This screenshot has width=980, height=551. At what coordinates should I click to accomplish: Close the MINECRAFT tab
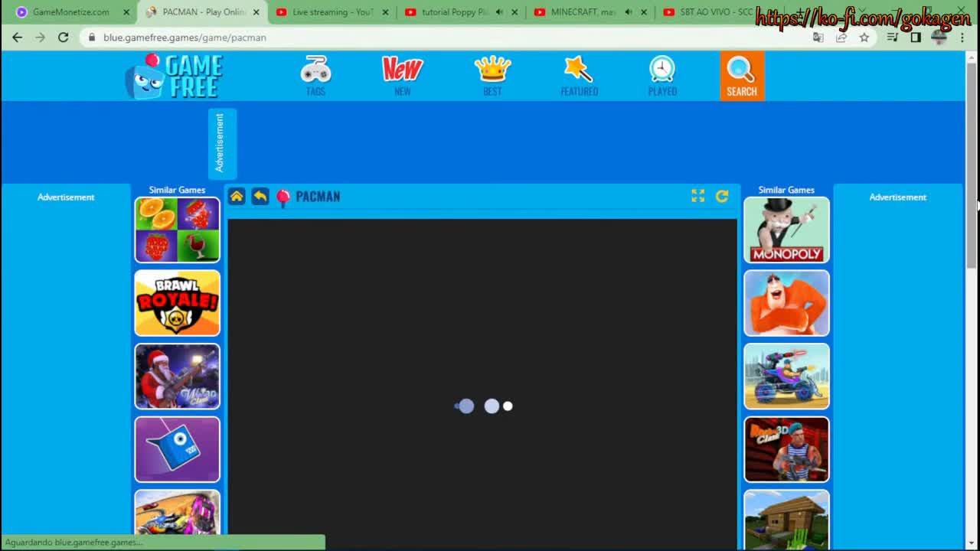tap(644, 12)
